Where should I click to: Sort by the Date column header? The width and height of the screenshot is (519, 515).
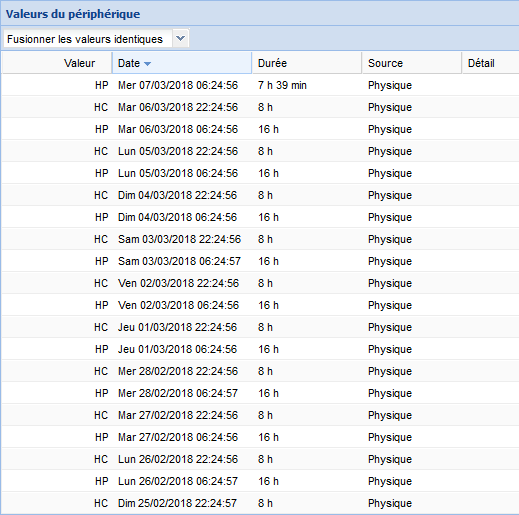tap(182, 63)
